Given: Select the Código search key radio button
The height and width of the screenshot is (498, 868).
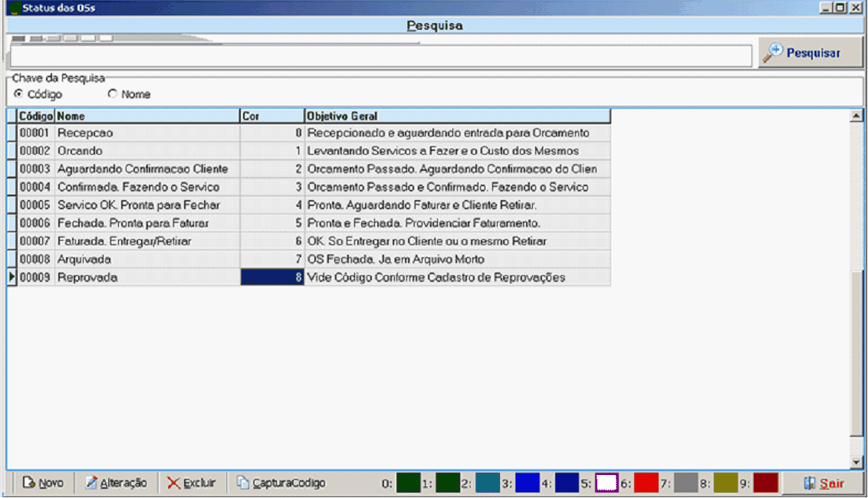Looking at the screenshot, I should (x=18, y=94).
